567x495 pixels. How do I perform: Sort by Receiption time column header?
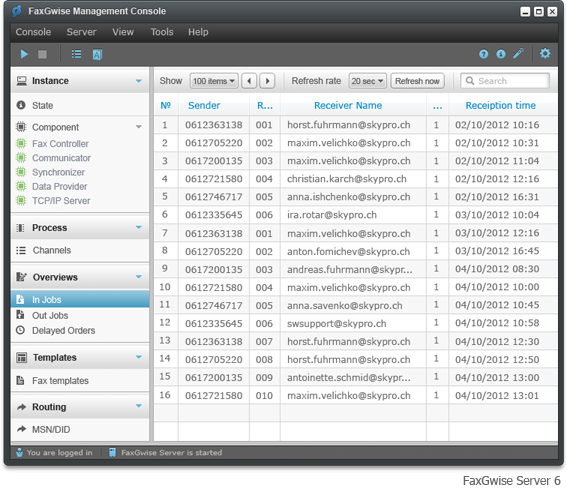pyautogui.click(x=500, y=105)
